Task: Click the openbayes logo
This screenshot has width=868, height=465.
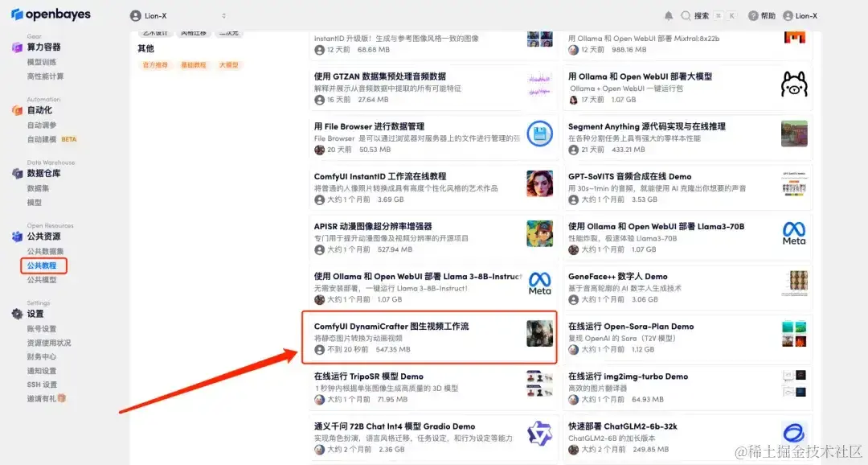Action: (x=51, y=14)
